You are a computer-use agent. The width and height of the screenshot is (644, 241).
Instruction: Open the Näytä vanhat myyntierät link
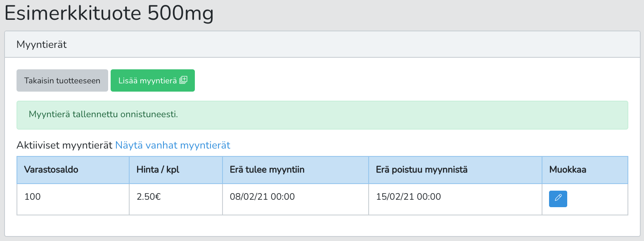[173, 145]
